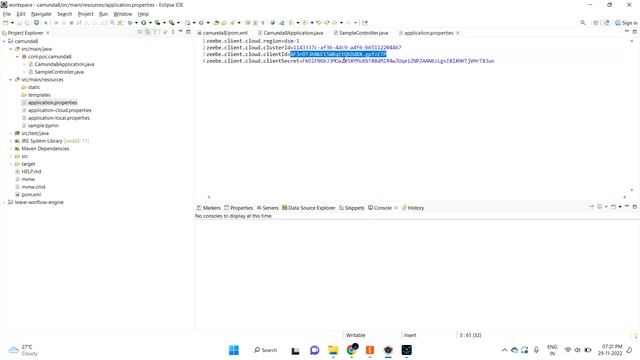640x360 pixels.
Task: Collapse the src/main/java folder
Action: point(11,49)
